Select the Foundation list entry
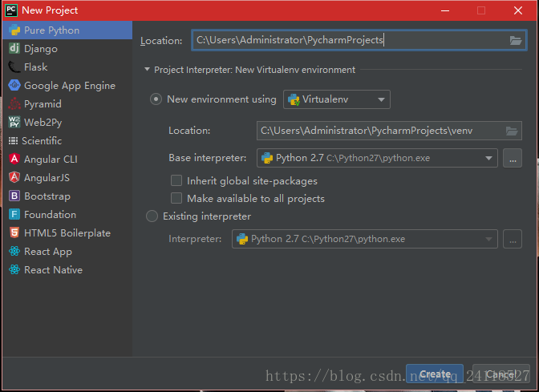The width and height of the screenshot is (539, 392). (67, 214)
